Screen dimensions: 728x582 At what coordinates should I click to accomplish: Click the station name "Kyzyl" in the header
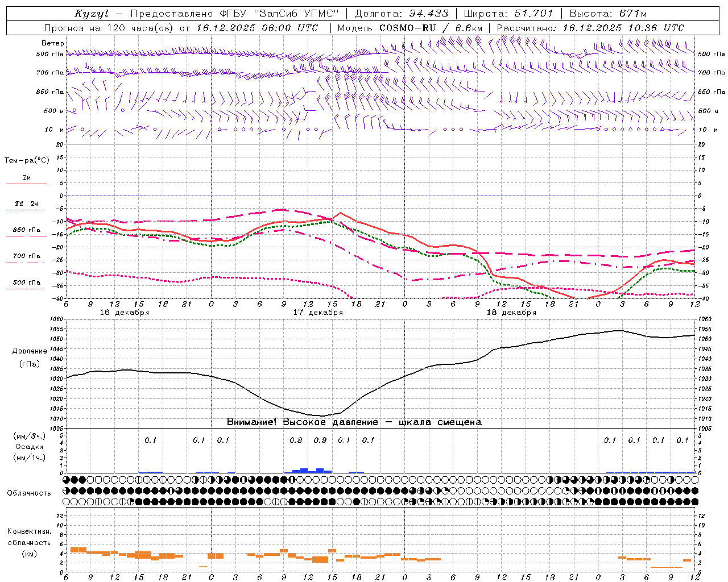[x=92, y=14]
